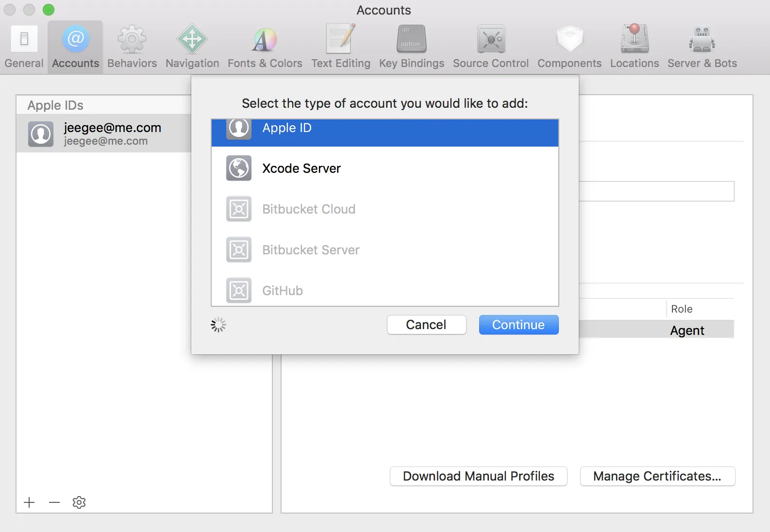Viewport: 770px width, 532px height.
Task: Click the jeegee@me.com account avatar icon
Action: coord(41,134)
